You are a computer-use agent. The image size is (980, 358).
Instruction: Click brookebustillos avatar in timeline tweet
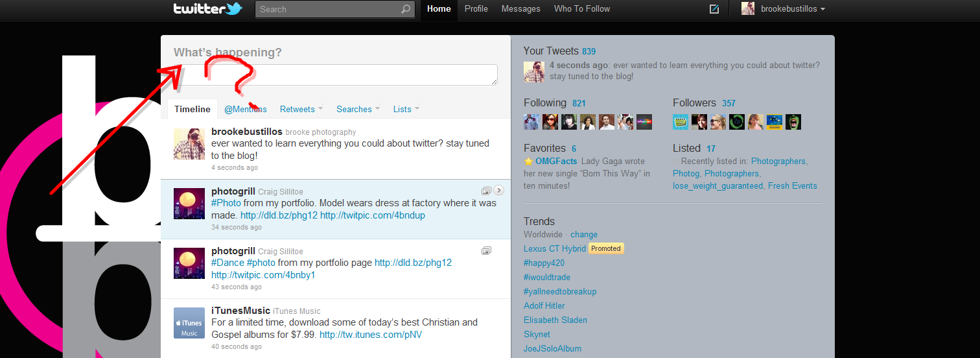189,144
